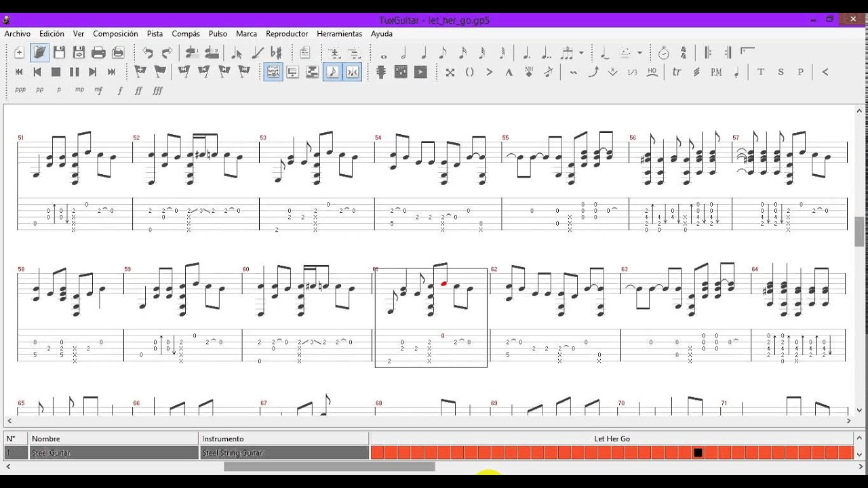Open the Edición menu
The height and width of the screenshot is (488, 868).
(x=52, y=33)
